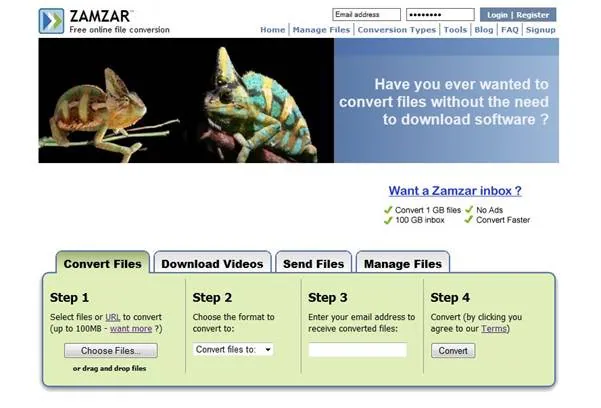Image resolution: width=601 pixels, height=408 pixels.
Task: Switch to the Download Videos tab
Action: (x=212, y=263)
